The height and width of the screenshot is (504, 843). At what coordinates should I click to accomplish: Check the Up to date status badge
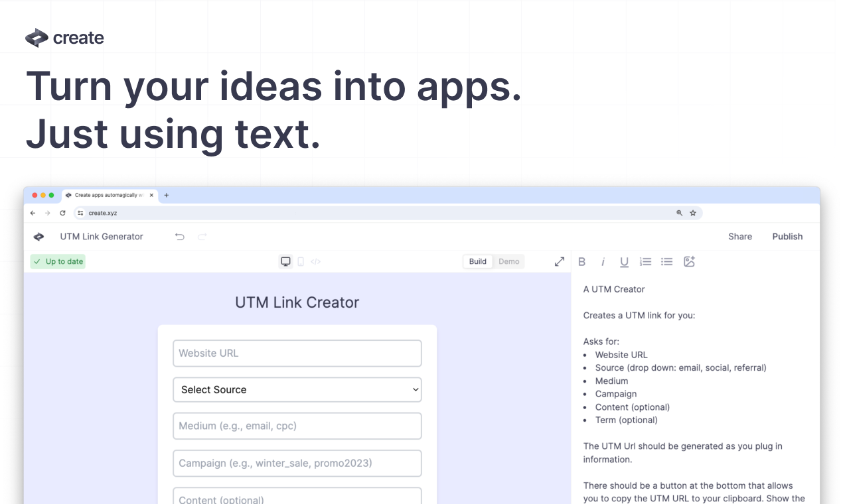57,261
